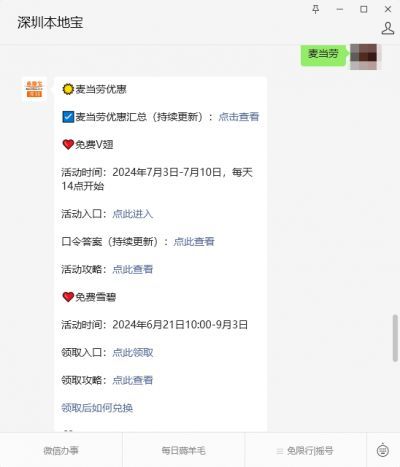Follow 点此进入 活动入口 link

point(133,214)
